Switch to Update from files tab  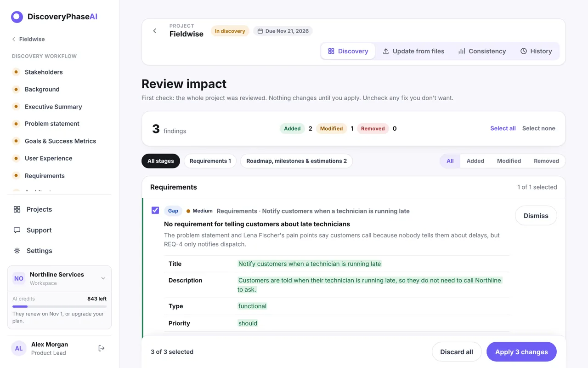413,51
